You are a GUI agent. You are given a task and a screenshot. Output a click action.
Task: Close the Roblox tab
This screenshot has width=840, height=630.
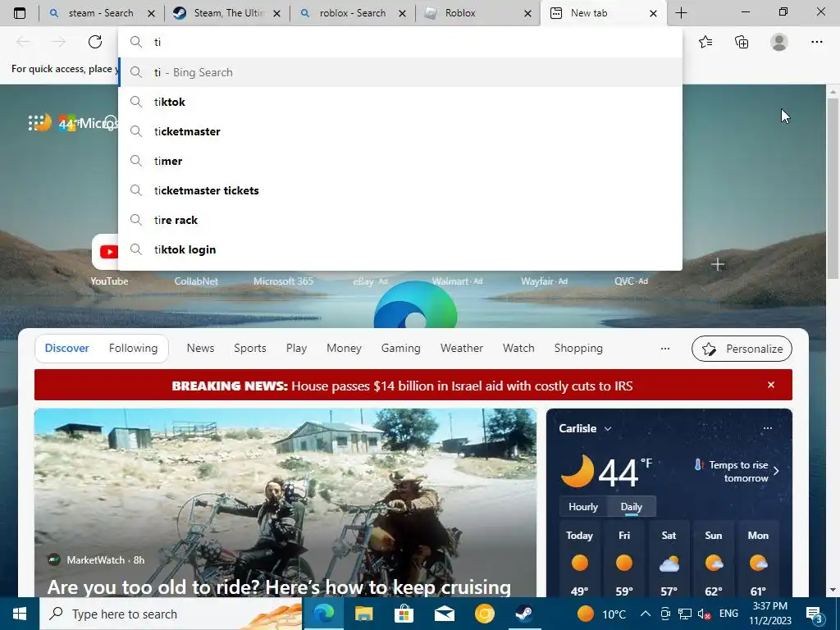click(x=527, y=13)
